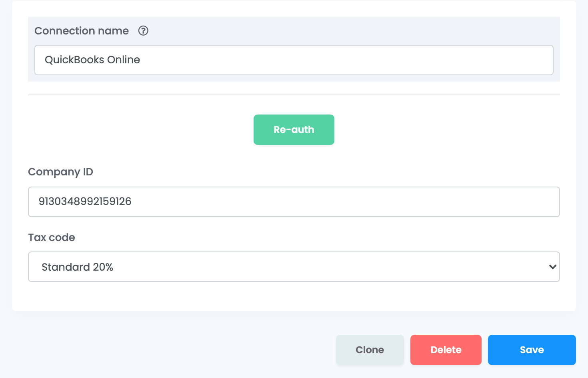Viewport: 588px width, 378px height.
Task: Click the Tax code label
Action: pyautogui.click(x=52, y=237)
